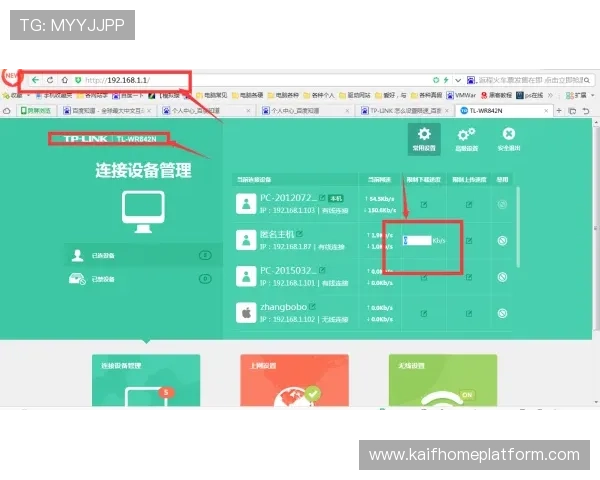This screenshot has height=480, width=600.
Task: Select the blocked devices menu item
Action: point(142,279)
